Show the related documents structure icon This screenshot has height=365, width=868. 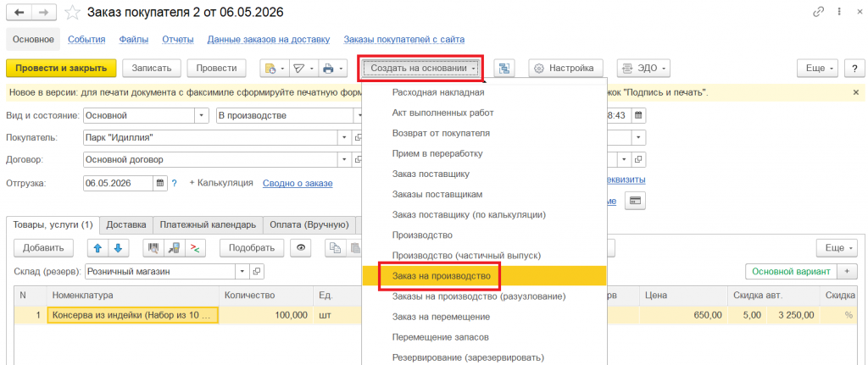pos(504,69)
